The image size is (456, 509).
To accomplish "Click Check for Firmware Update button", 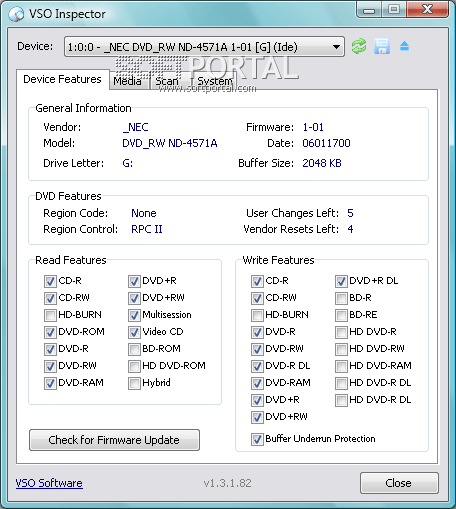I will (114, 440).
